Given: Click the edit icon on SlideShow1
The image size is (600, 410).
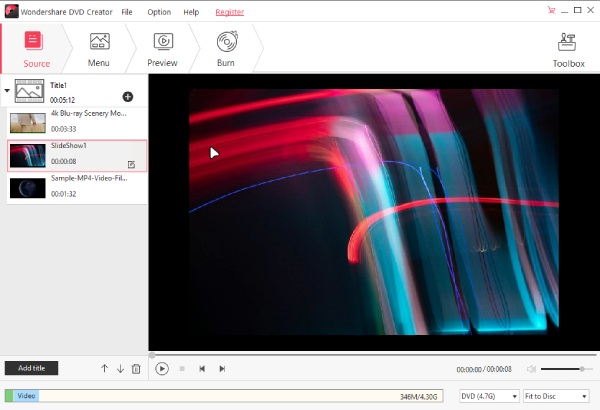Looking at the screenshot, I should [x=131, y=164].
